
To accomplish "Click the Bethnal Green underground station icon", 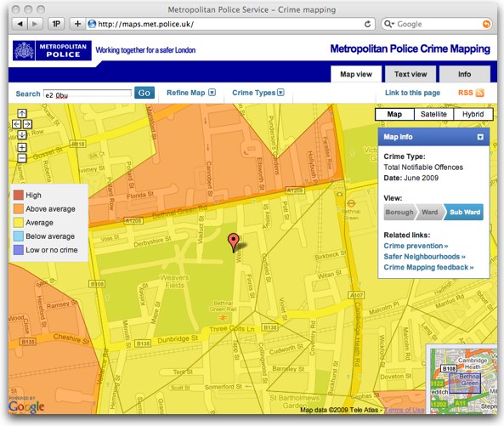I will tap(351, 203).
